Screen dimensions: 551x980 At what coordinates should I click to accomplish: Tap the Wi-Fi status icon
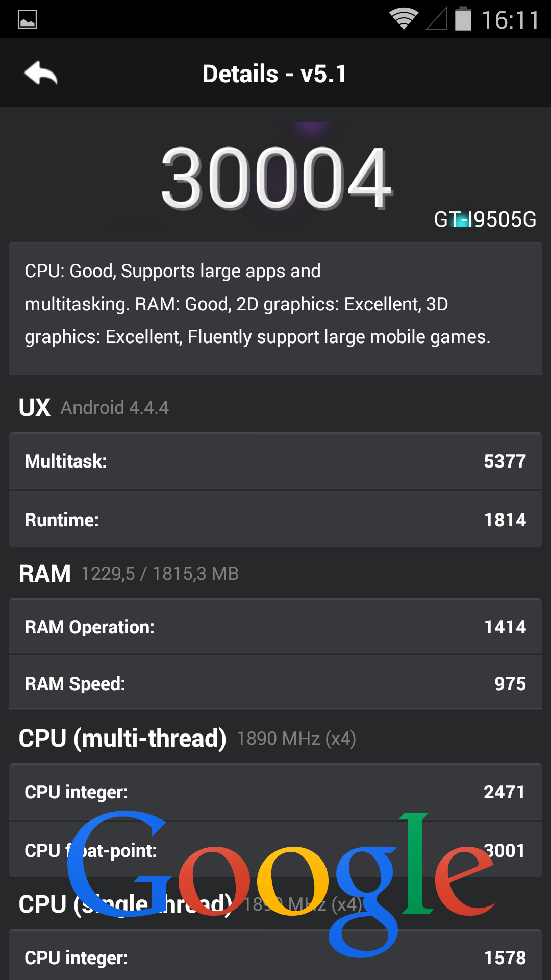(x=404, y=19)
